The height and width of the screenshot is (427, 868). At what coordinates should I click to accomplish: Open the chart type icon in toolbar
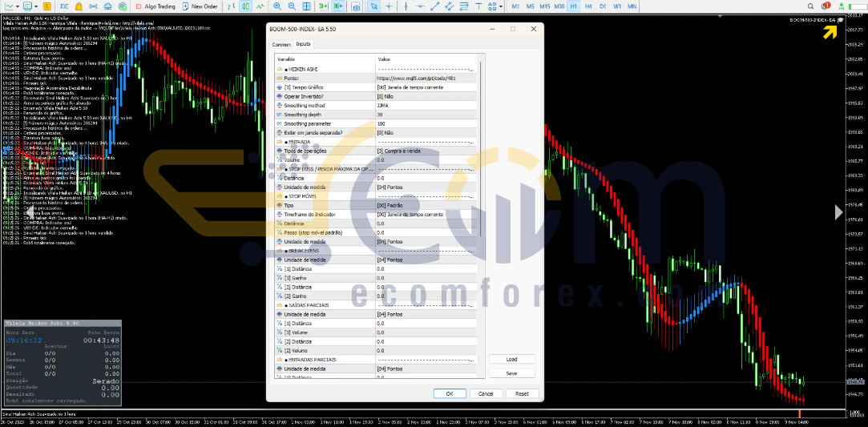(x=10, y=6)
